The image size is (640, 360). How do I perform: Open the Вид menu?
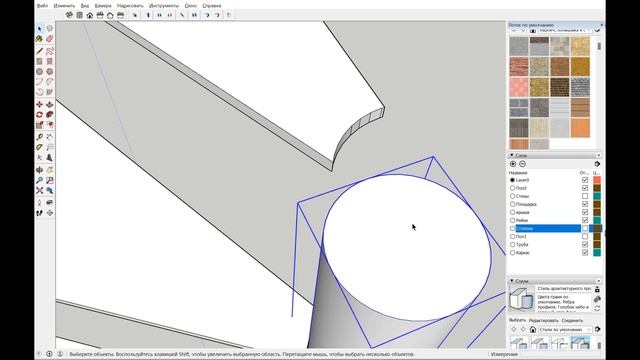(x=85, y=6)
